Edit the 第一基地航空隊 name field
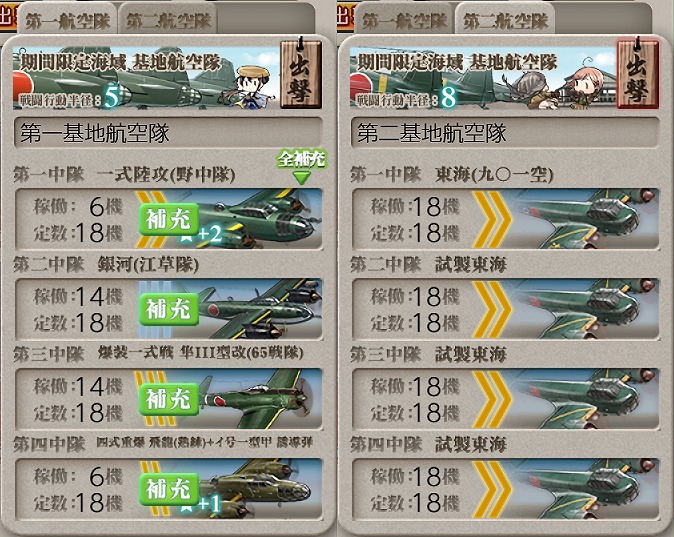 point(168,133)
